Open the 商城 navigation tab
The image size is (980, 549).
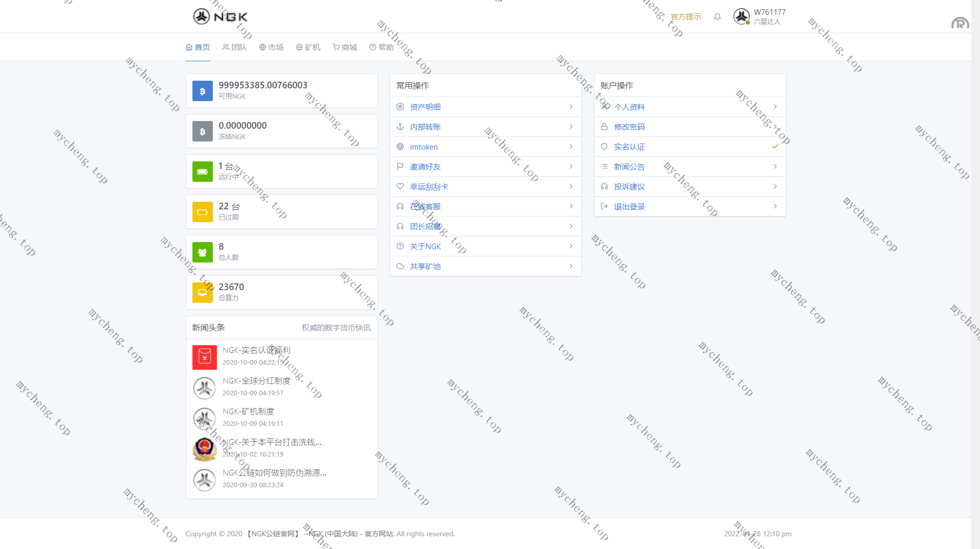[345, 47]
